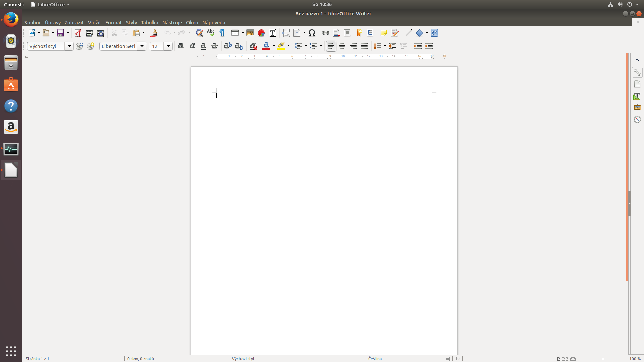Viewport: 644px width, 362px height.
Task: Align text to the left
Action: (x=331, y=46)
